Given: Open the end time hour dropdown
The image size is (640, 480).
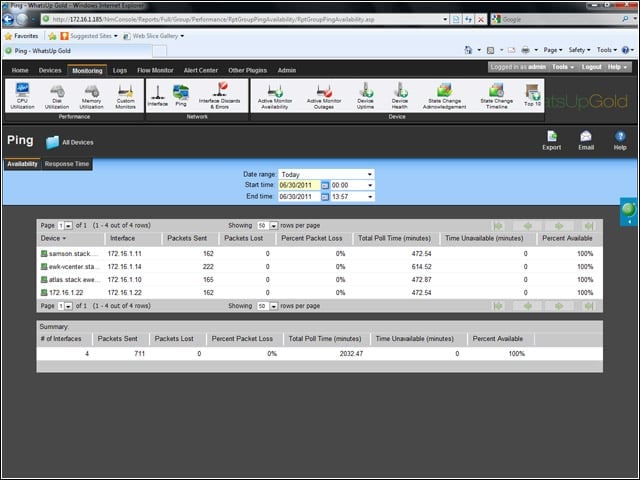Looking at the screenshot, I should pyautogui.click(x=370, y=197).
